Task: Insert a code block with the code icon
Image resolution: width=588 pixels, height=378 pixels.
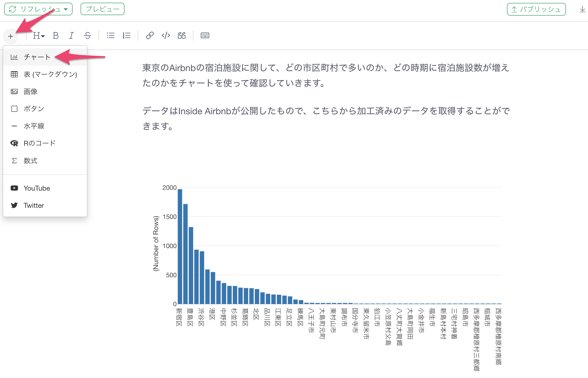Action: point(166,36)
